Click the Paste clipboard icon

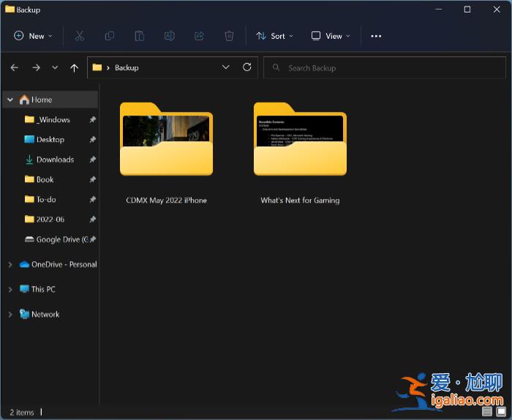(140, 36)
